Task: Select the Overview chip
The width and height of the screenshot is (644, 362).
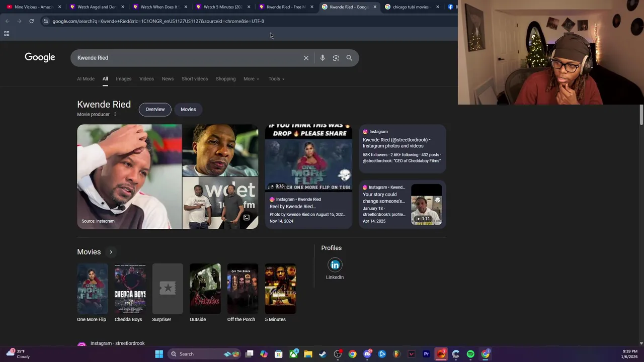Action: (x=155, y=109)
